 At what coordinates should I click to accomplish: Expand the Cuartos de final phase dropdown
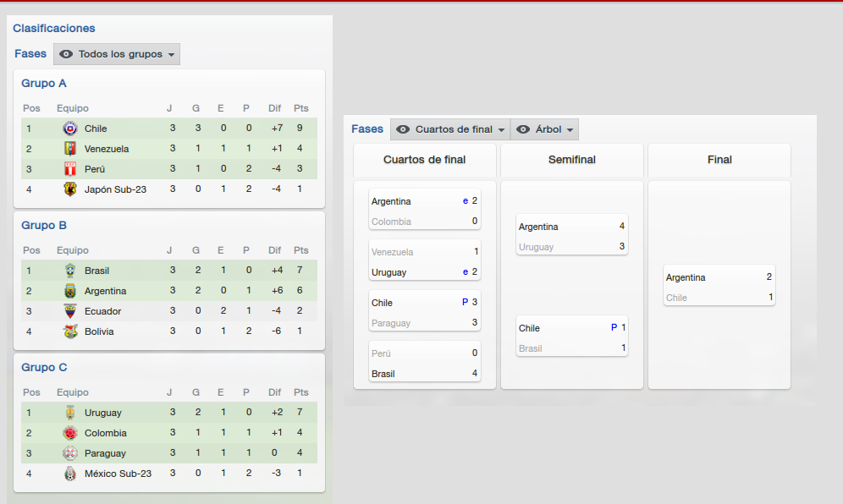pos(450,129)
